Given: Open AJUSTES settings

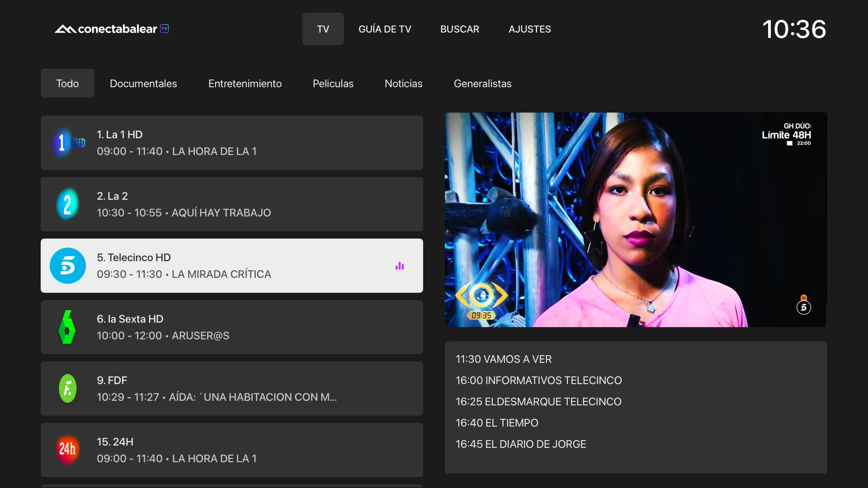Looking at the screenshot, I should pyautogui.click(x=530, y=29).
